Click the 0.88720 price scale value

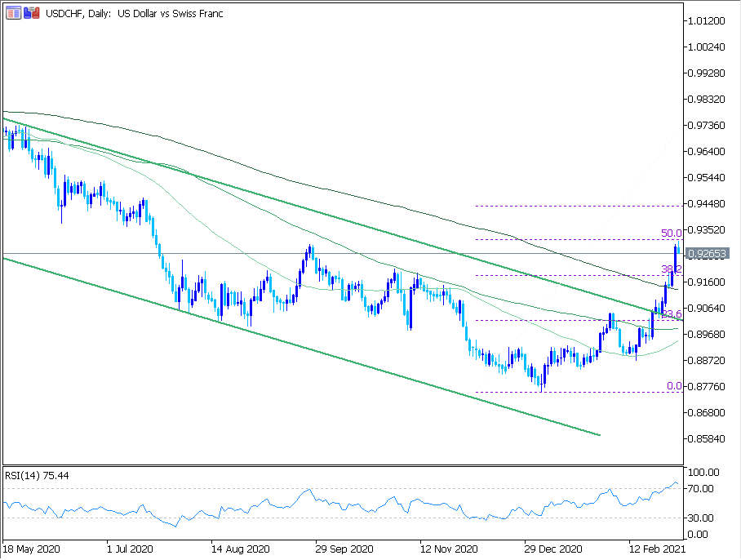click(x=707, y=361)
